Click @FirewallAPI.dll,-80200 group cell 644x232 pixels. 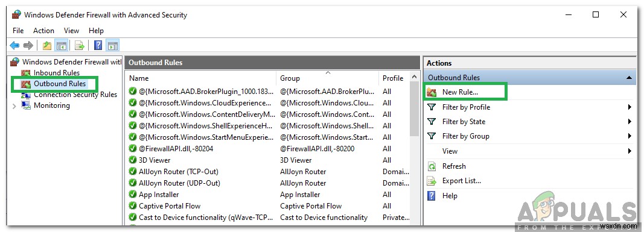pyautogui.click(x=317, y=148)
